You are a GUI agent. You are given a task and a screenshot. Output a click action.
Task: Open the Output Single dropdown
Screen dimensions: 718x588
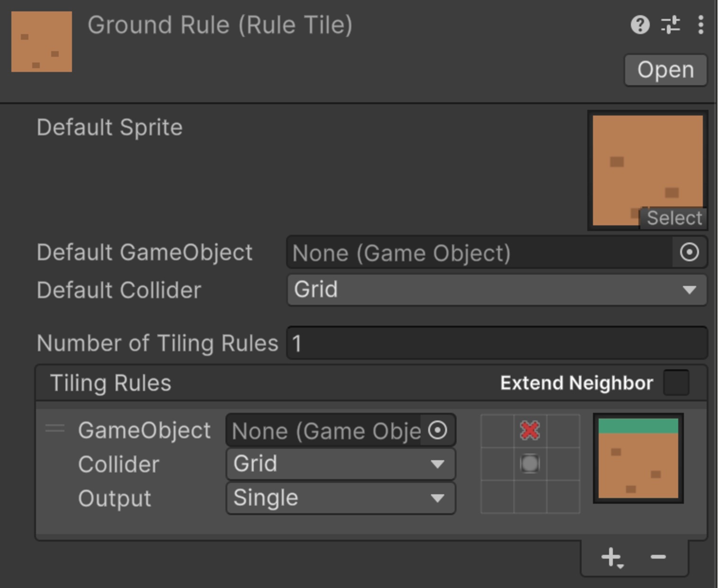click(x=341, y=498)
